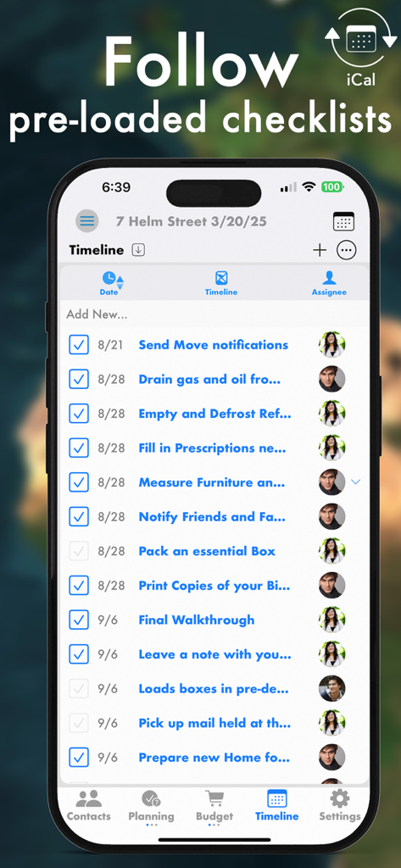Open the Pick up mail held task
The height and width of the screenshot is (868, 401).
coord(214,723)
